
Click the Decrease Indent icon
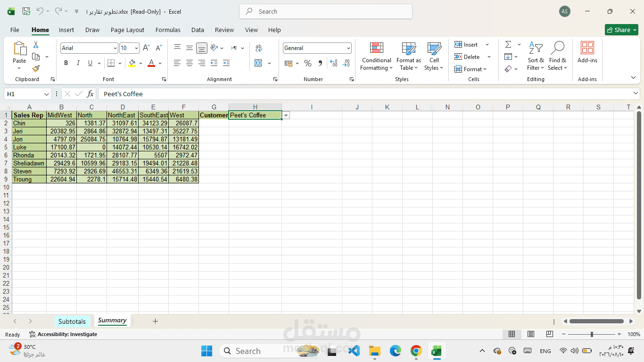pos(214,63)
